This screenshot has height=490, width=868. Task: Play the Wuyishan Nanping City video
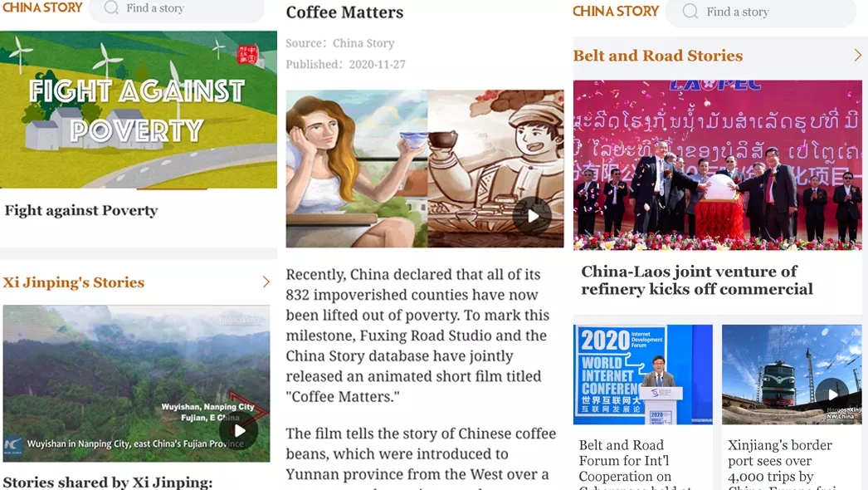tap(239, 430)
